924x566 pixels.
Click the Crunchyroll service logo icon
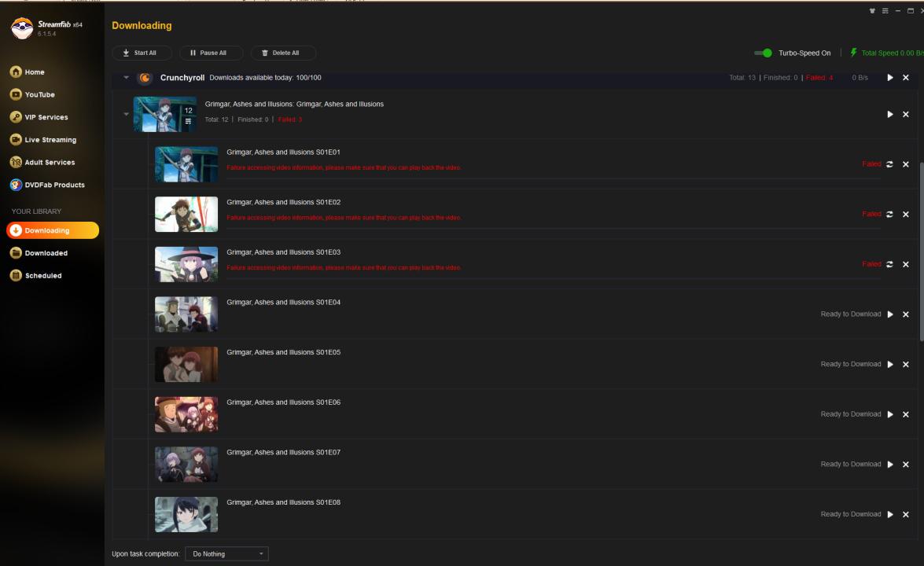tap(145, 78)
